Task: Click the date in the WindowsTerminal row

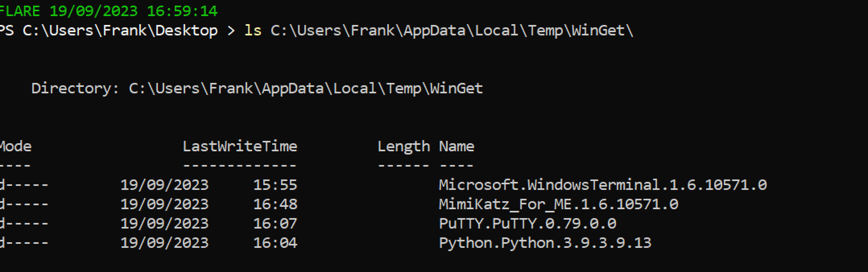Action: [x=164, y=185]
